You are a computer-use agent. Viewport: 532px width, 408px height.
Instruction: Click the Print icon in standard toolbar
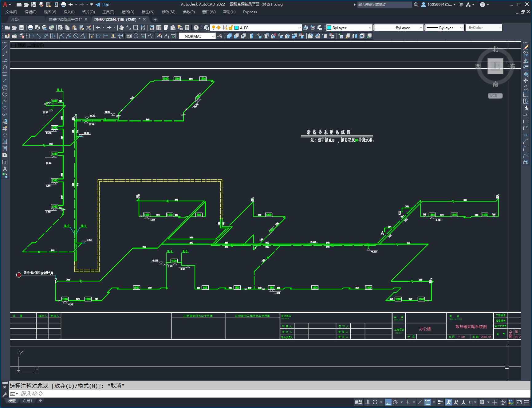click(30, 28)
